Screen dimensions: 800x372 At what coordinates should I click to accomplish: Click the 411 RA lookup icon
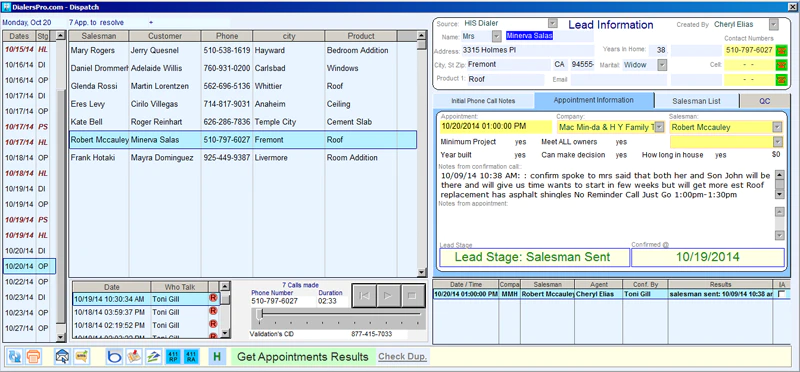(x=191, y=356)
